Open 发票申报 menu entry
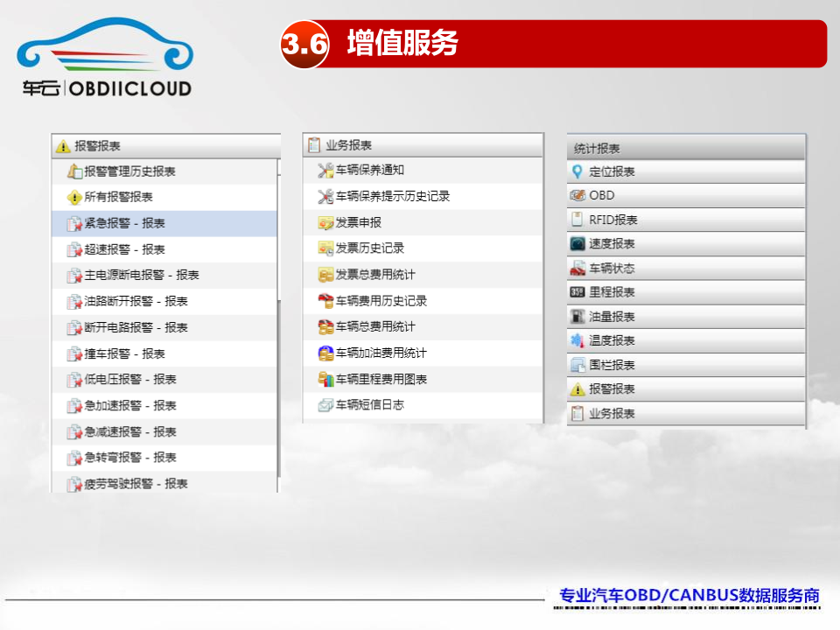 tap(359, 223)
